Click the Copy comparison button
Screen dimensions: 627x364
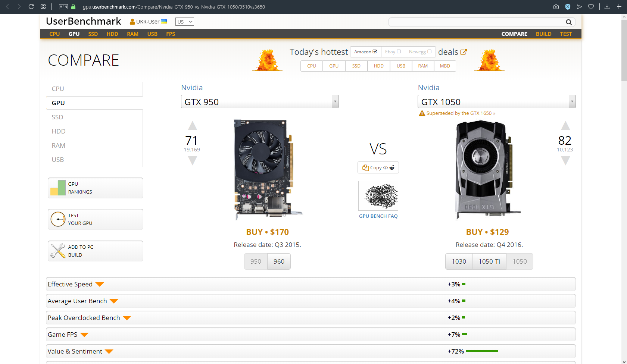click(378, 167)
